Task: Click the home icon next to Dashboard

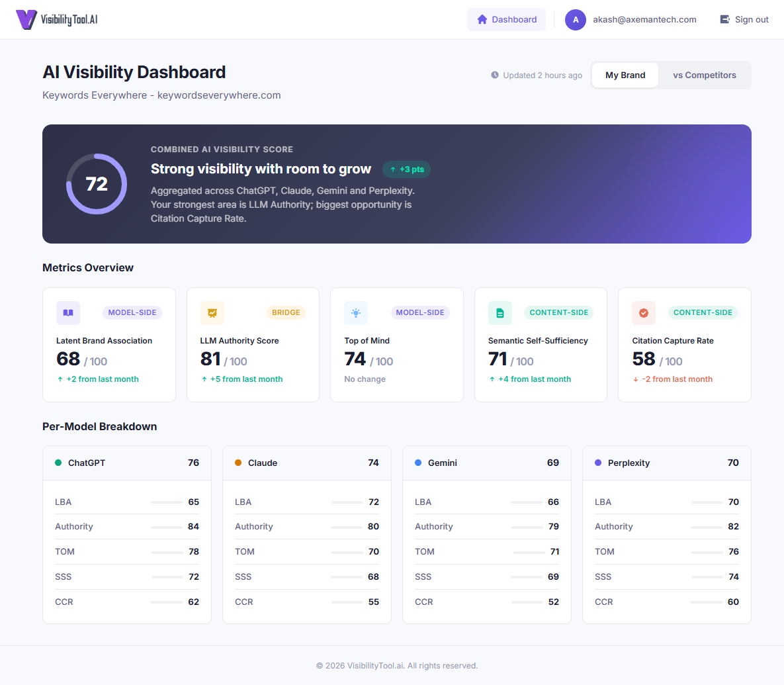Action: [482, 19]
